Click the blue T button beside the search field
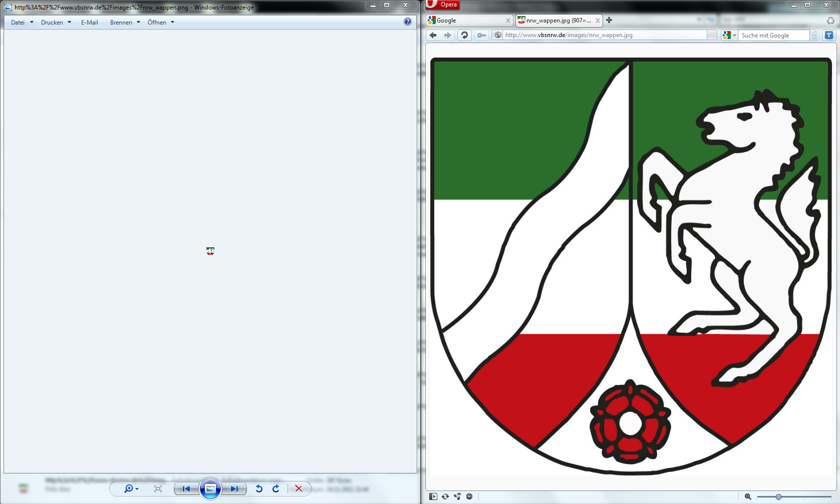This screenshot has height=504, width=840. click(x=829, y=35)
